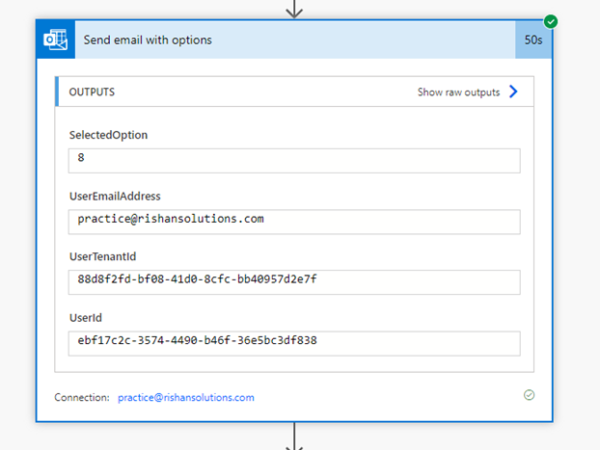Click the UserId label

85,318
